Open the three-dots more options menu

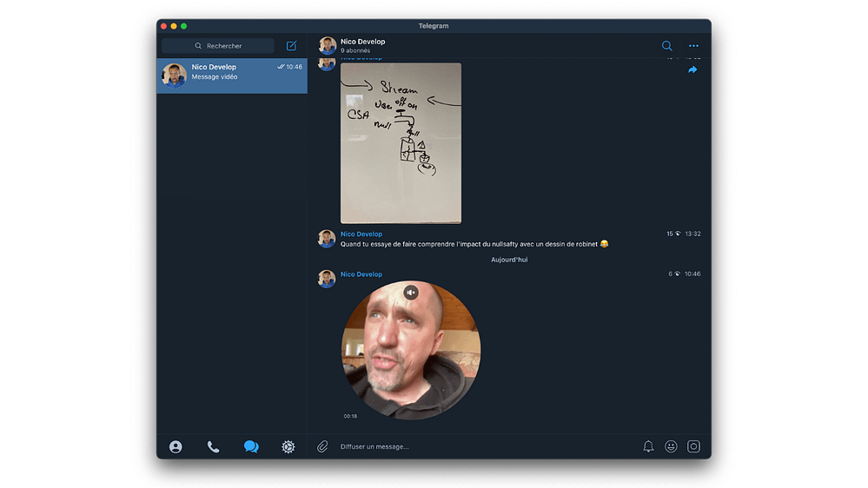(693, 46)
